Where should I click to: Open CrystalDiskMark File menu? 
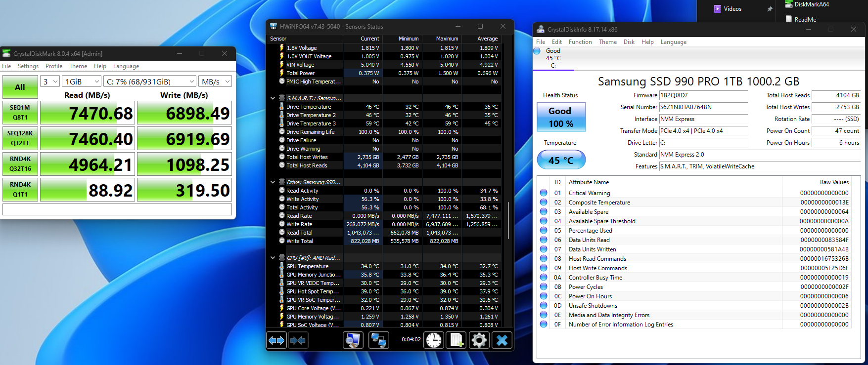[6, 66]
